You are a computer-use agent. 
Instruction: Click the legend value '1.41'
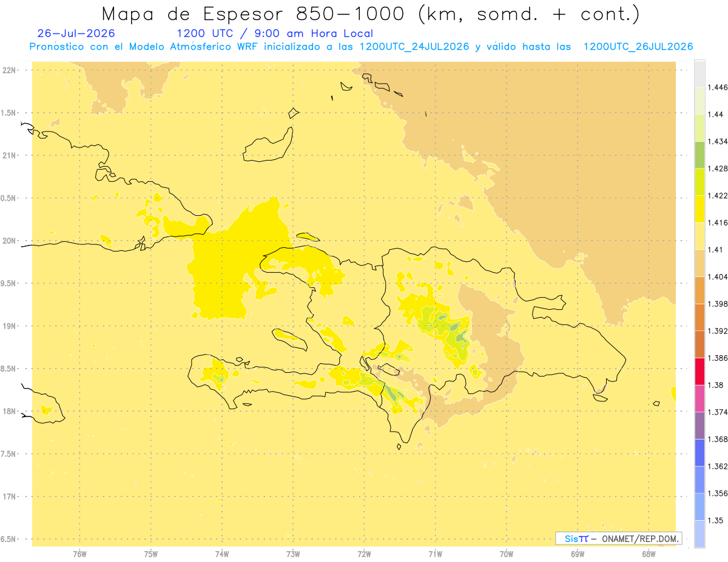716,250
